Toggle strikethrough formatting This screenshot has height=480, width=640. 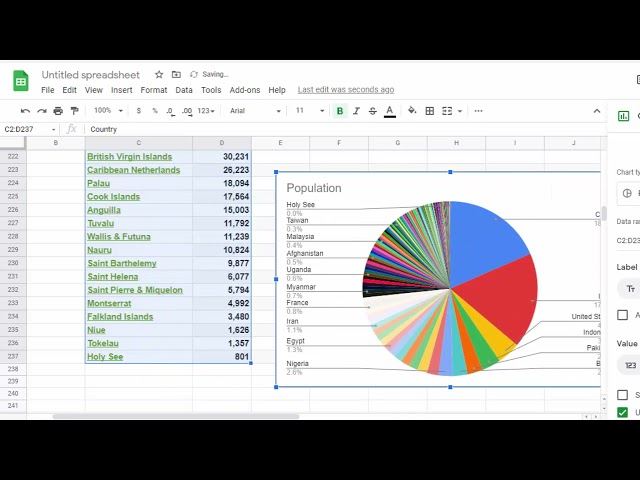pos(373,111)
